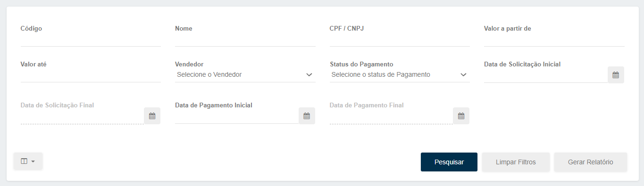
Task: Generate report with Gerar Relatório button
Action: click(x=590, y=162)
